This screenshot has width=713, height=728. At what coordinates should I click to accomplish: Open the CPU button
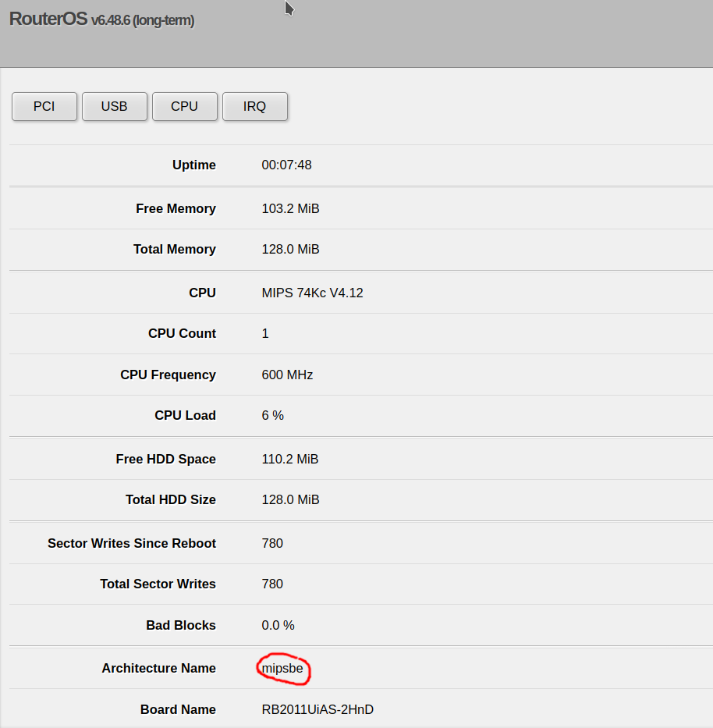(x=184, y=106)
